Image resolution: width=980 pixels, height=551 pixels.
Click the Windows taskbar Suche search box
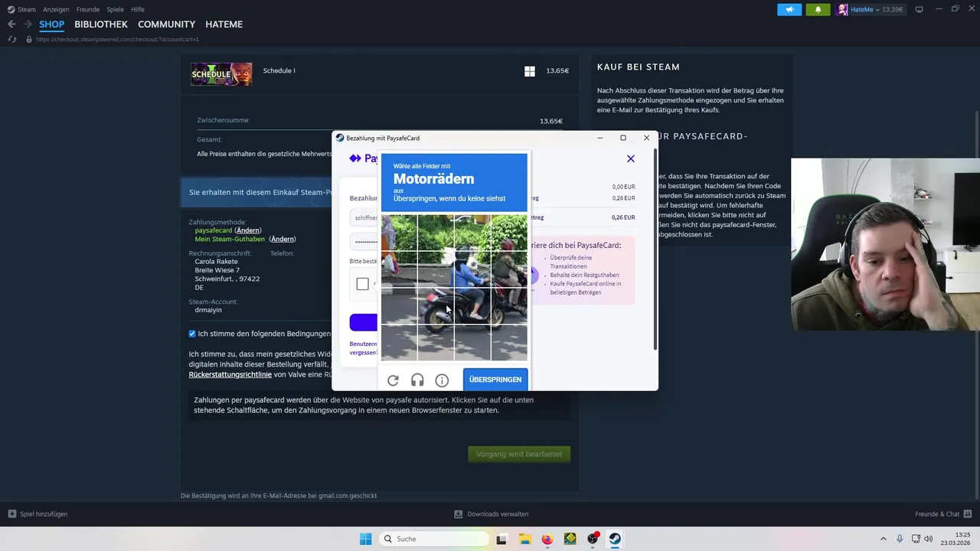coord(434,539)
